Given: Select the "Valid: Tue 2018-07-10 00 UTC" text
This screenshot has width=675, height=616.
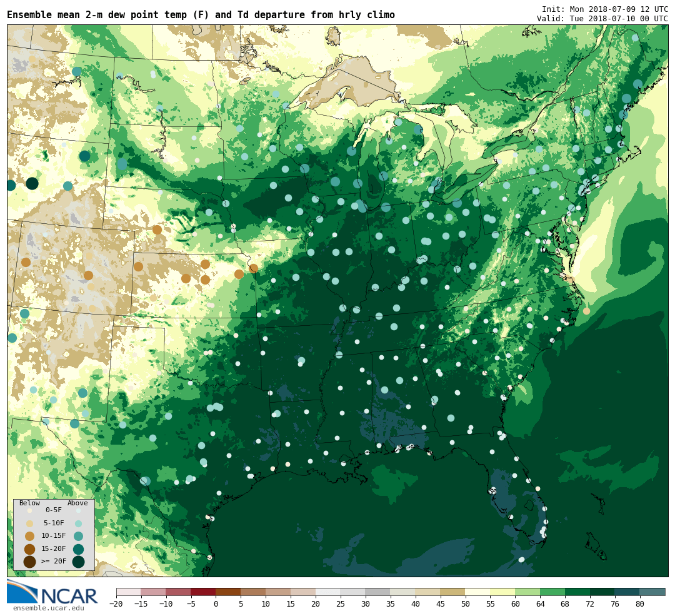Looking at the screenshot, I should pyautogui.click(x=602, y=19).
